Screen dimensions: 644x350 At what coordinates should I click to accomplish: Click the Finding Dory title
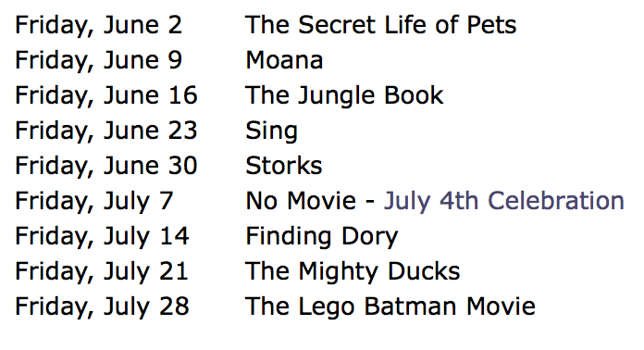tap(322, 237)
